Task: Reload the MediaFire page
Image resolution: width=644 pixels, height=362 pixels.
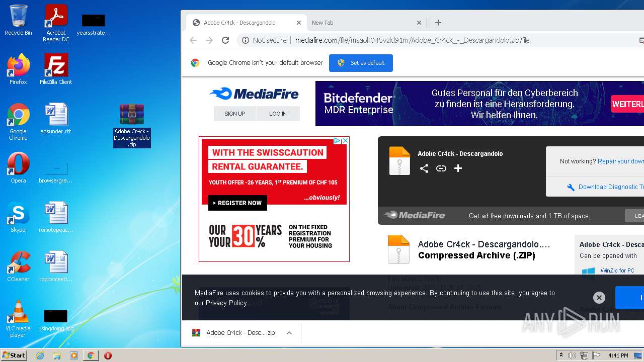Action: click(x=225, y=40)
